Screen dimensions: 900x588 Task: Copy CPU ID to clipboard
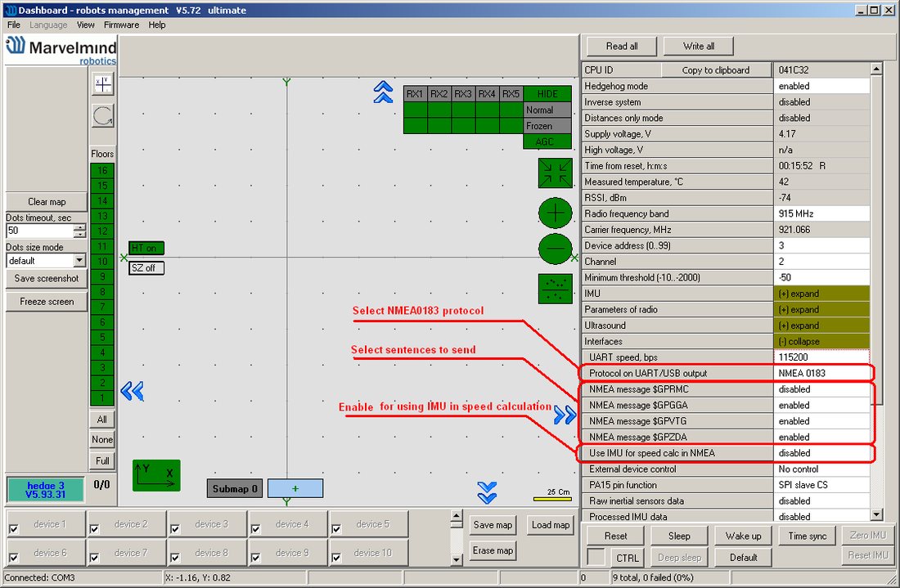pyautogui.click(x=716, y=70)
